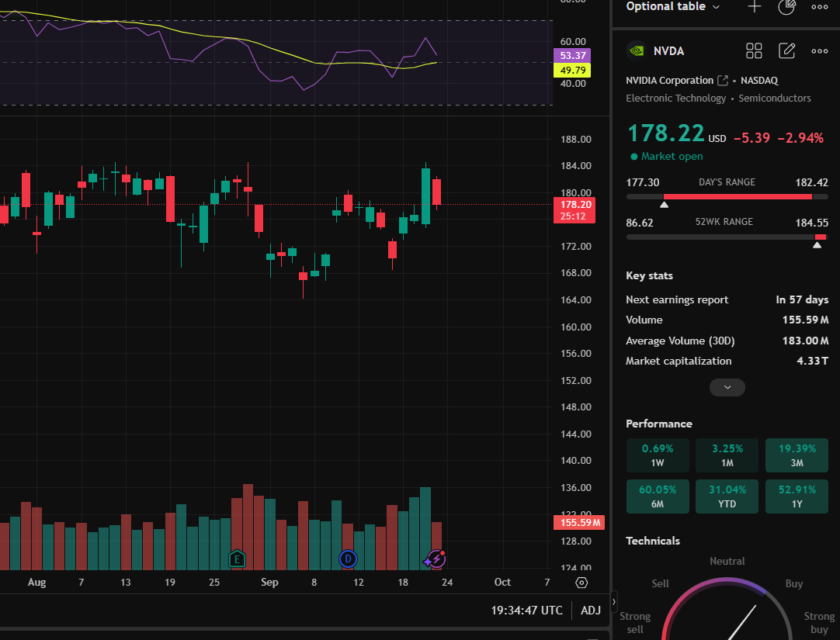Click the Next earnings report row

coord(727,299)
